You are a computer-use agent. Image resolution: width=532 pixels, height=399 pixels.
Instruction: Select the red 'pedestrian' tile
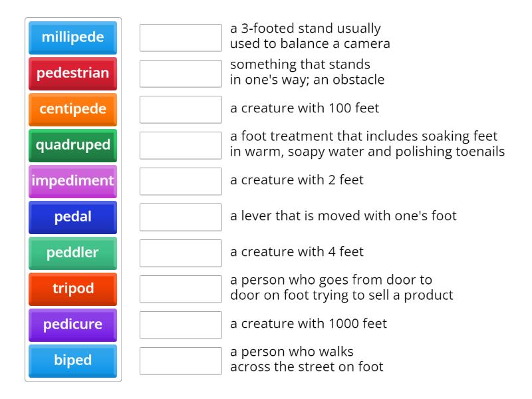(73, 73)
